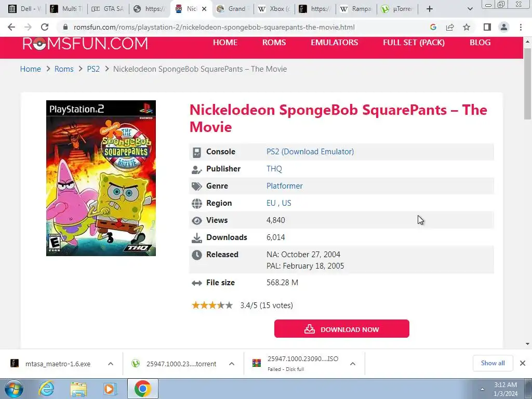The height and width of the screenshot is (399, 532).
Task: Click the Released clock icon
Action: point(197,255)
